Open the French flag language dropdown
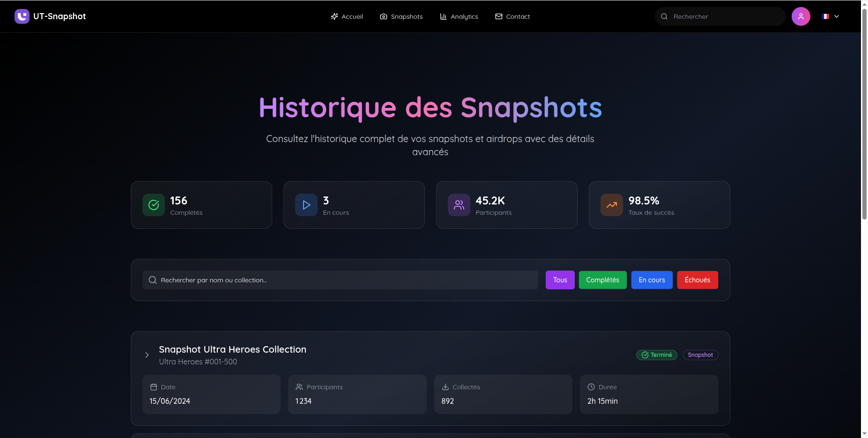Viewport: 868px width, 438px height. pos(830,16)
